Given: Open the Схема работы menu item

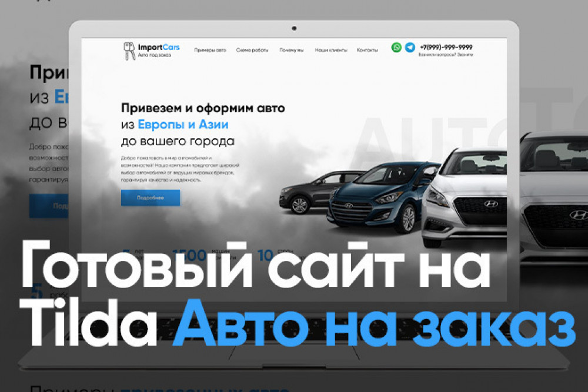Looking at the screenshot, I should point(252,50).
